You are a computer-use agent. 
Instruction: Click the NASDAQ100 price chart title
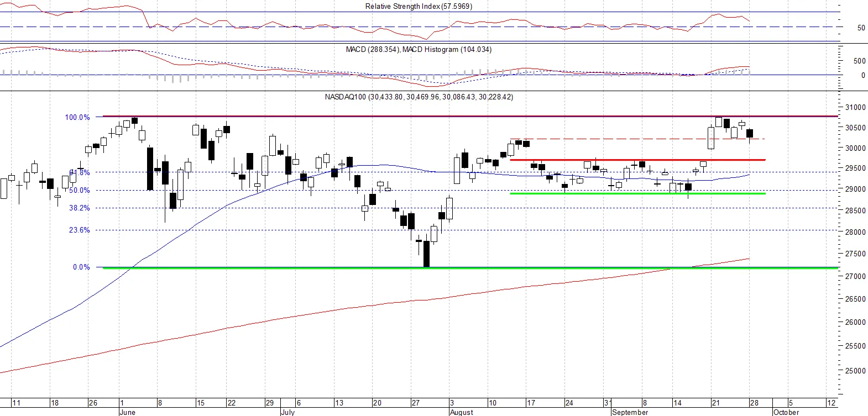point(419,97)
